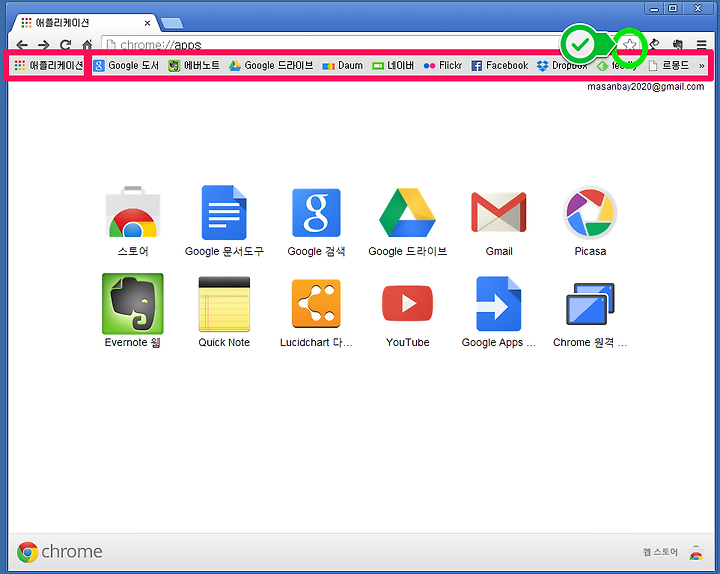Launch the Google 검색 app
The width and height of the screenshot is (720, 574).
click(x=316, y=221)
